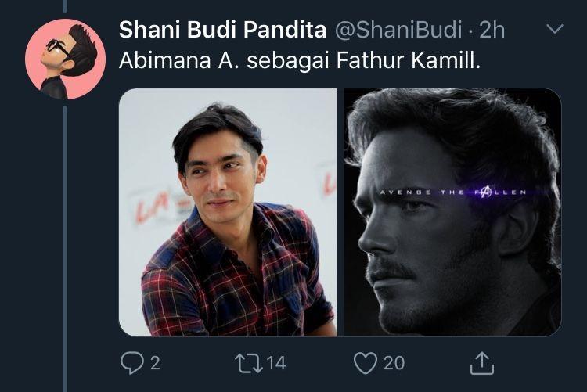View the left photo with plaid shirt
The image size is (587, 392).
coord(228,212)
